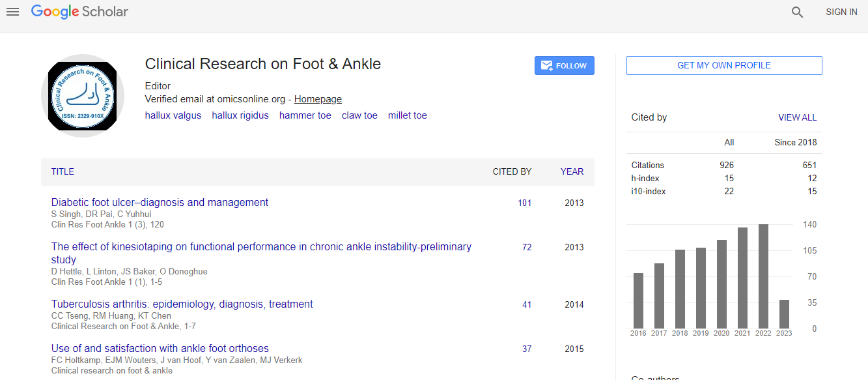Open Tuberculosis arthritis article title
The image size is (868, 380).
coord(182,304)
